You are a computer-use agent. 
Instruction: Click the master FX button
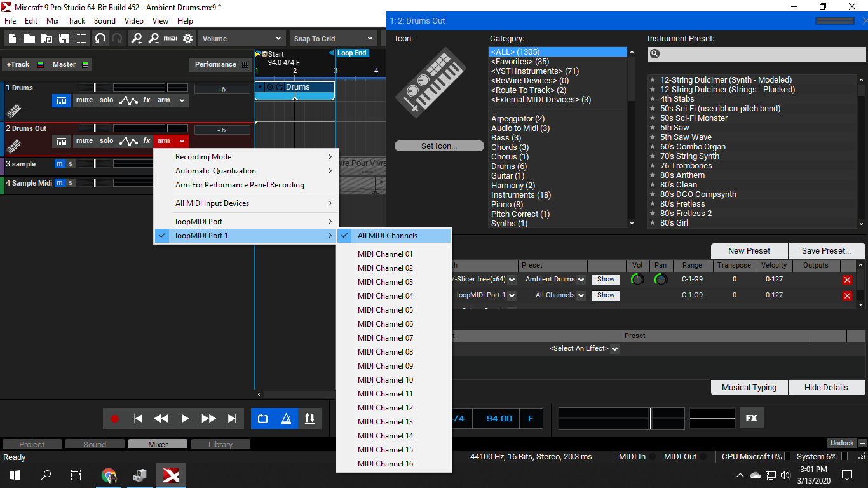coord(752,418)
